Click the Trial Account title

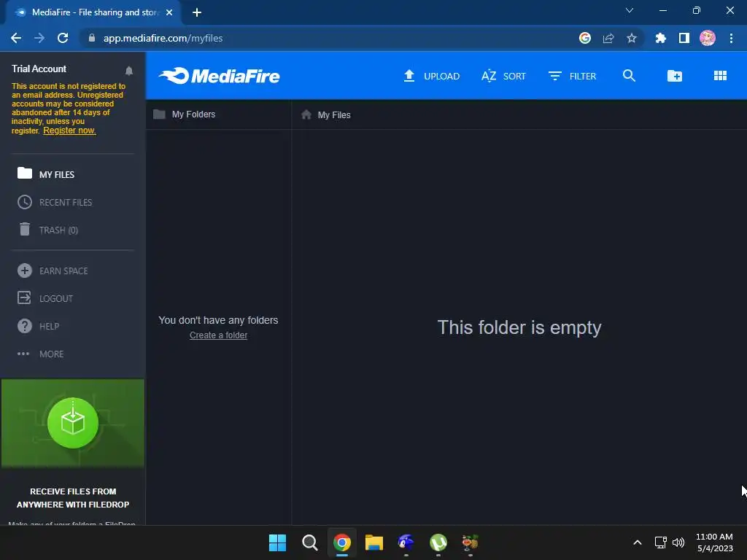(39, 69)
